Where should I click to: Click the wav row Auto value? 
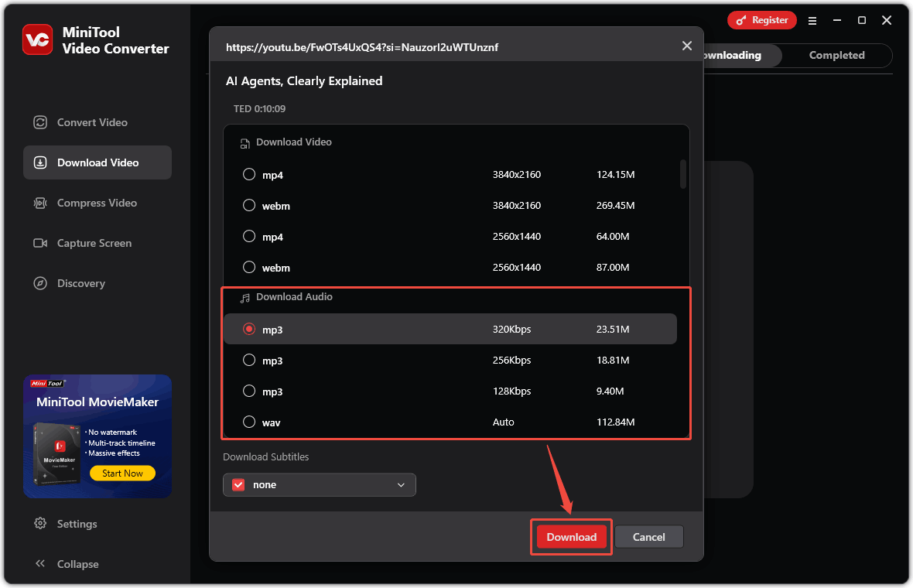point(503,422)
